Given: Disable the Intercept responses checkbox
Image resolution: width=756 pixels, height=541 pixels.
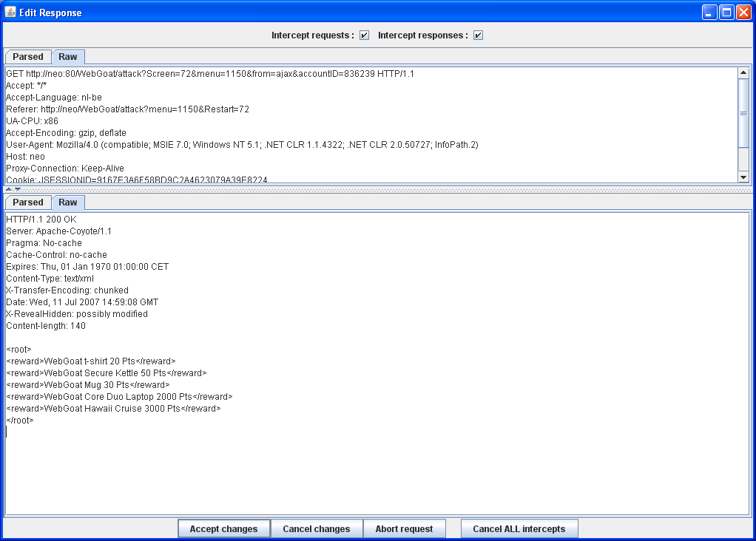Looking at the screenshot, I should pos(479,35).
